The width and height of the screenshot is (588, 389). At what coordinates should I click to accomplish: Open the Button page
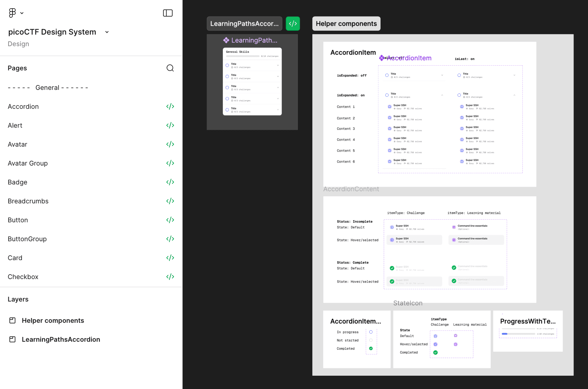click(x=18, y=220)
